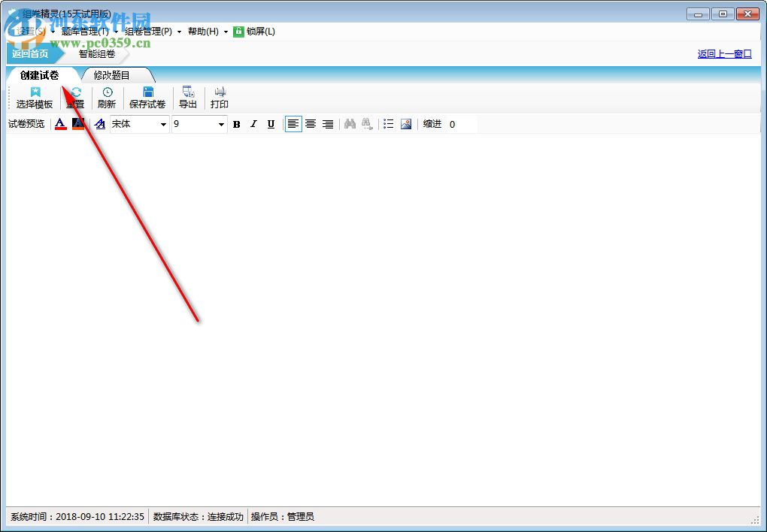This screenshot has width=767, height=532.
Task: Click the 选择模板 template button
Action: (35, 98)
